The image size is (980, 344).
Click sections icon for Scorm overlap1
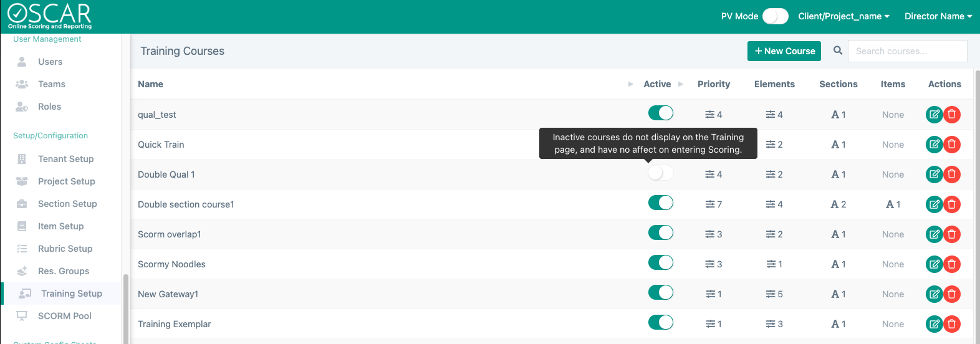835,234
